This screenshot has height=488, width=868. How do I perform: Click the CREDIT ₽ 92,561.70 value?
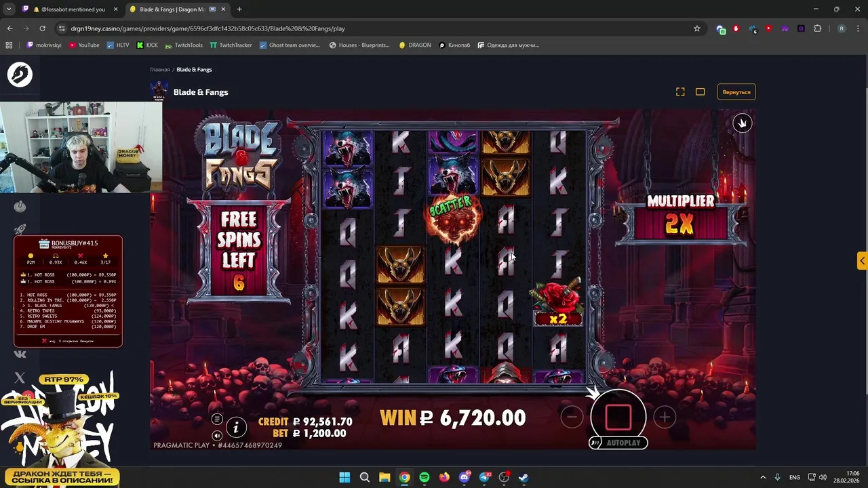click(305, 422)
